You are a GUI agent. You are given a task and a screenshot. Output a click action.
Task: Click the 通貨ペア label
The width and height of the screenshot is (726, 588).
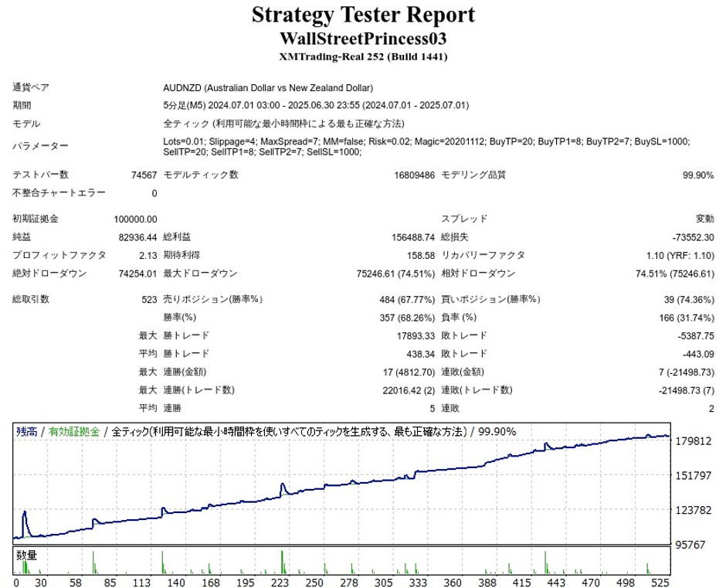coord(31,87)
